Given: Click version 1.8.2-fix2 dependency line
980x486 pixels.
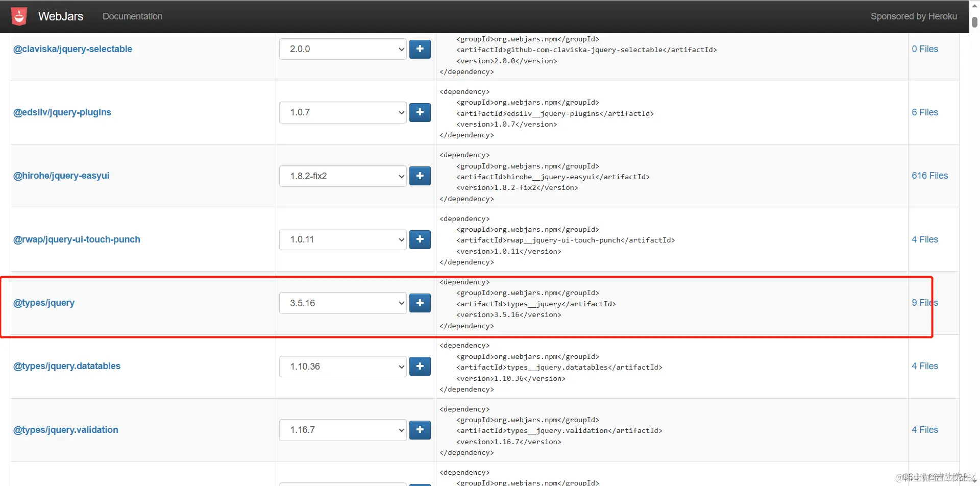Looking at the screenshot, I should click(x=517, y=188).
